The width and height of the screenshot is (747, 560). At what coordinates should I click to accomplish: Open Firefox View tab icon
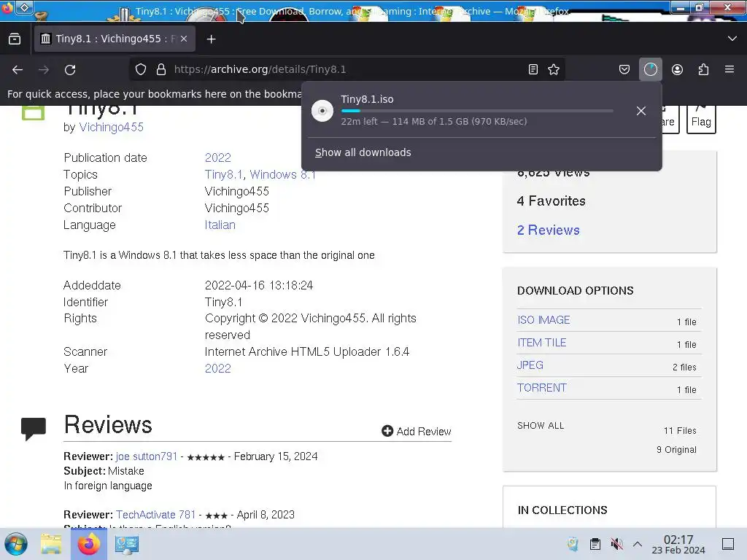tap(15, 39)
